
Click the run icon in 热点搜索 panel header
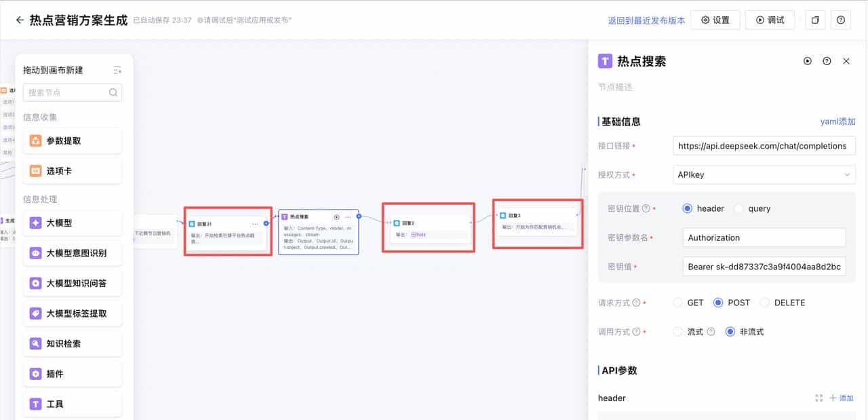coord(807,61)
